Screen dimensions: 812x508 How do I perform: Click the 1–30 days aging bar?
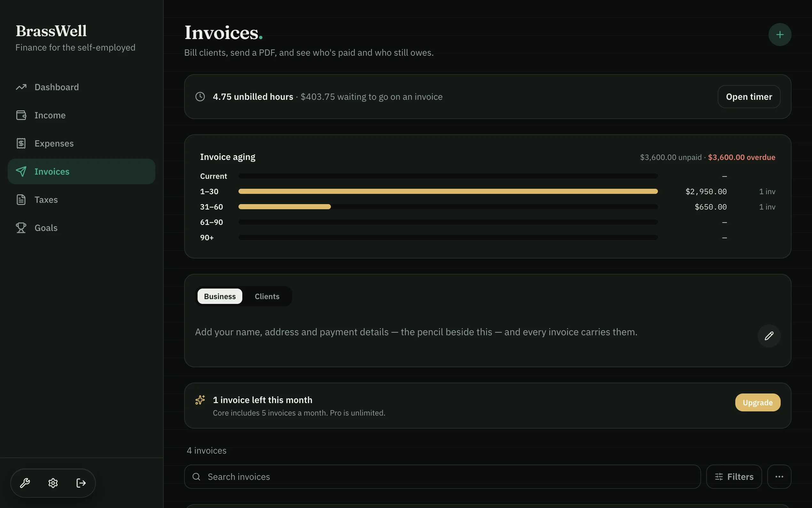(x=448, y=192)
